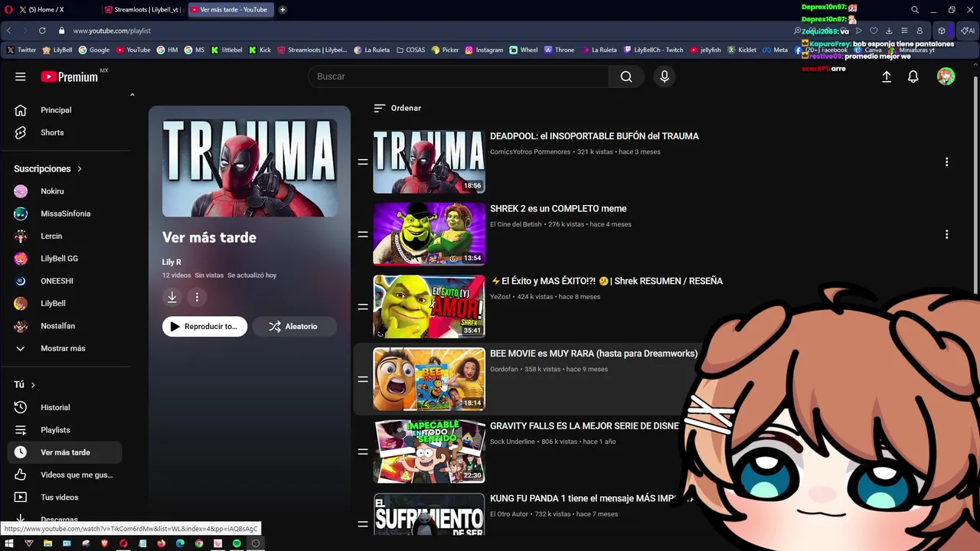Screen dimensions: 980x551
Task: Open the Shrek RESUMEN / RESEÑA title
Action: click(606, 281)
